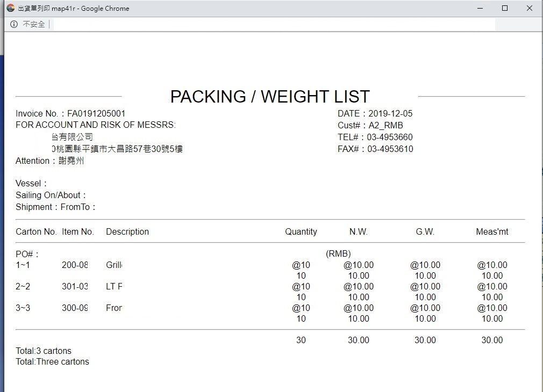543x392 pixels.
Task: Click the Description column header
Action: point(127,231)
